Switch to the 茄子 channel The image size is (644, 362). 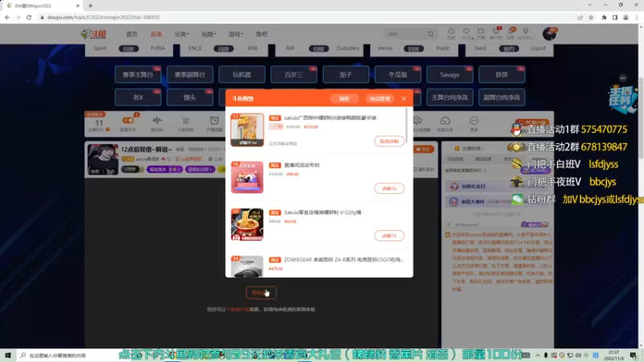tap(346, 75)
